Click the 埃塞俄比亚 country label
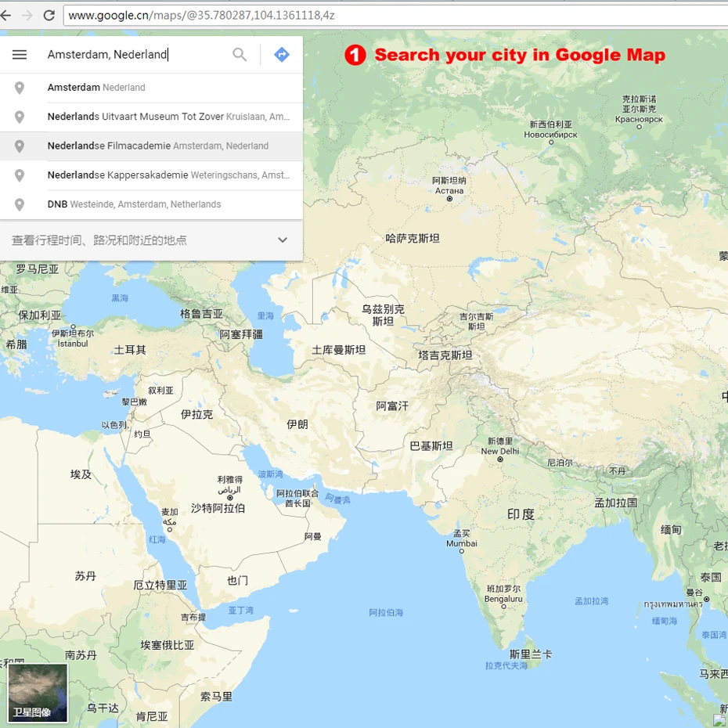Viewport: 728px width, 728px height. point(168,645)
